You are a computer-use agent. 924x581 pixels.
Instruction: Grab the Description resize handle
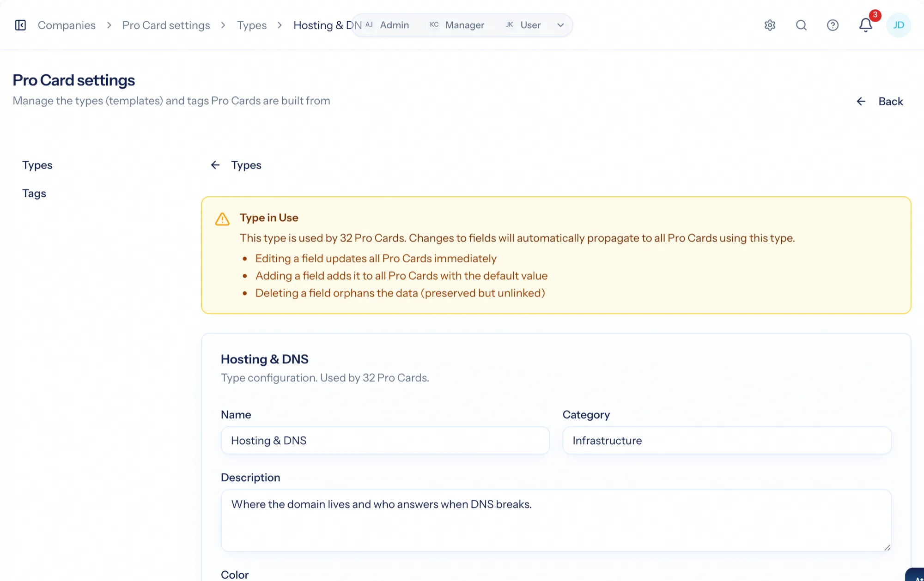coord(887,547)
